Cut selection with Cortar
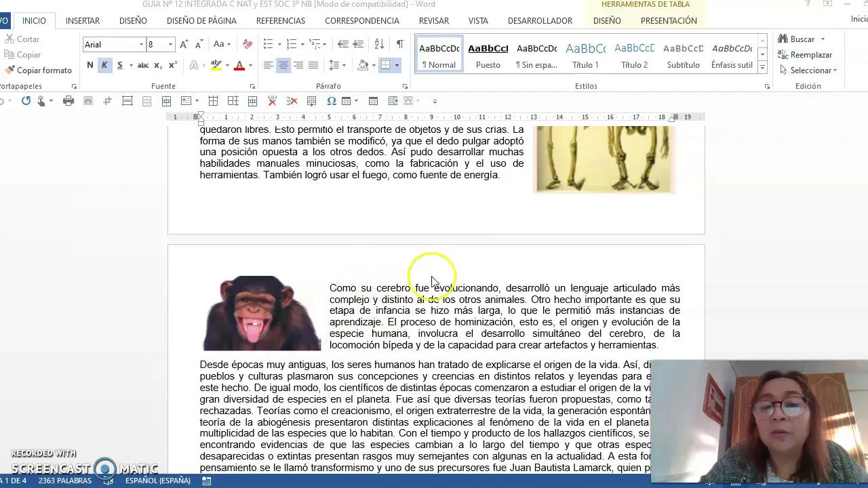Screen dimensions: 868x488 [22, 39]
